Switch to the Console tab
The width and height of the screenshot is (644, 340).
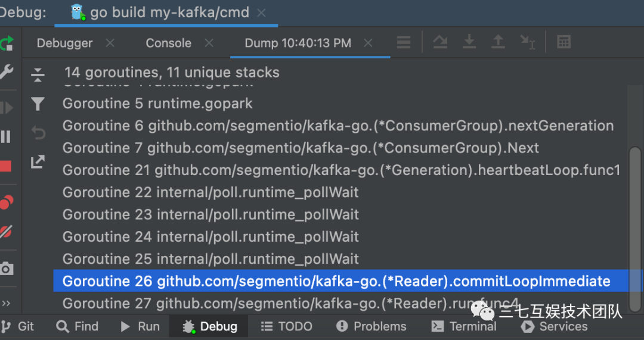pos(168,43)
